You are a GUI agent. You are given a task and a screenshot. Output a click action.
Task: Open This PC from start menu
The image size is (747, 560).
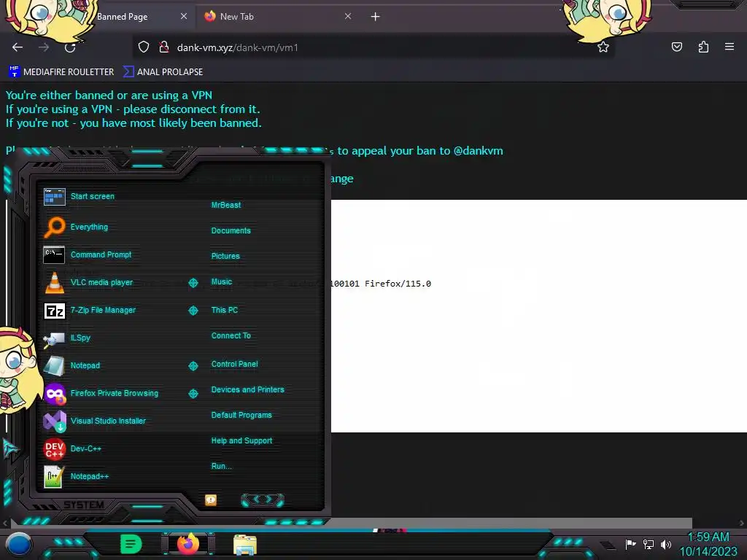pyautogui.click(x=225, y=309)
